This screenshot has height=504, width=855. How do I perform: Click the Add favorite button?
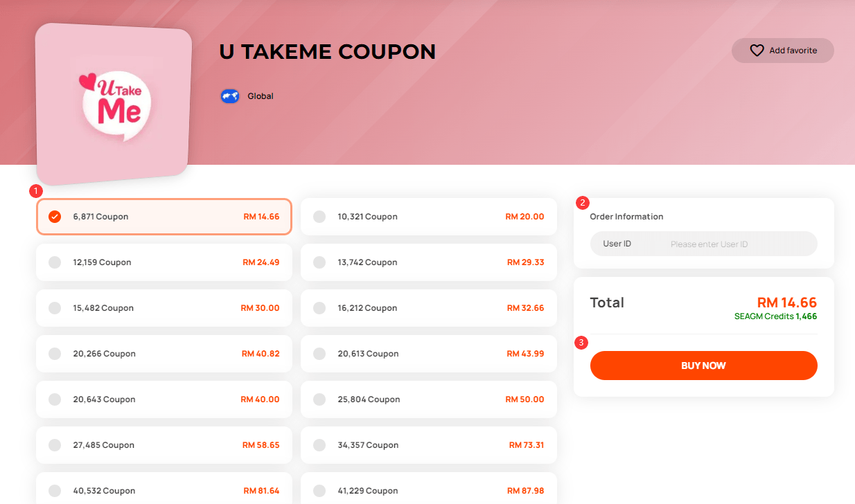pos(782,50)
